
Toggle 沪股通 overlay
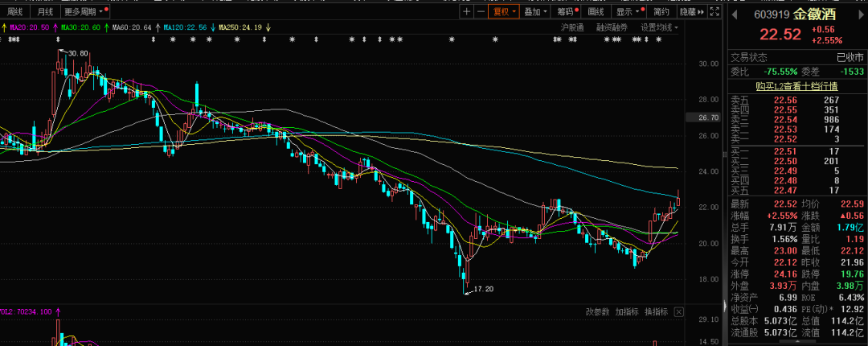point(572,27)
